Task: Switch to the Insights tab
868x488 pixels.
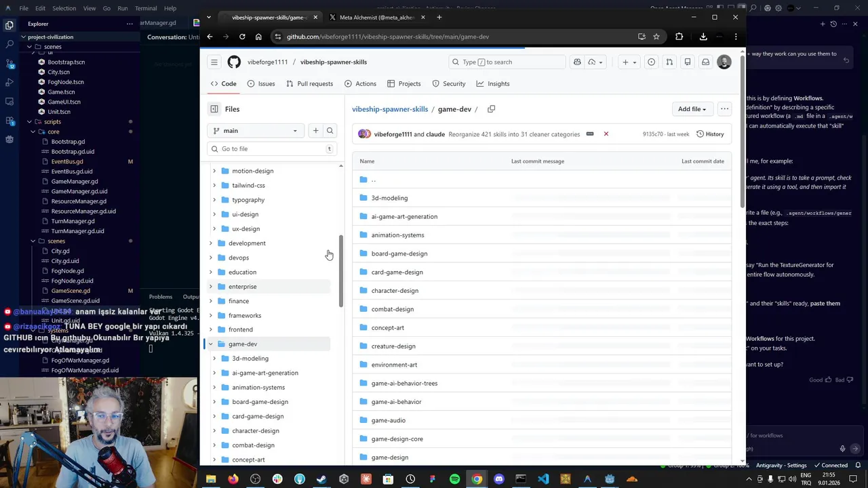Action: click(493, 84)
